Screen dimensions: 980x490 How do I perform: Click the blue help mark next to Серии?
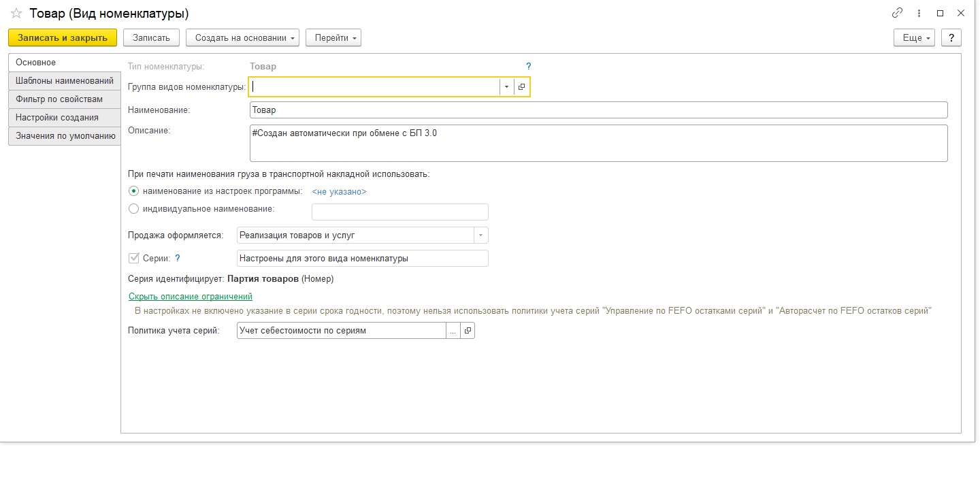[x=178, y=259]
